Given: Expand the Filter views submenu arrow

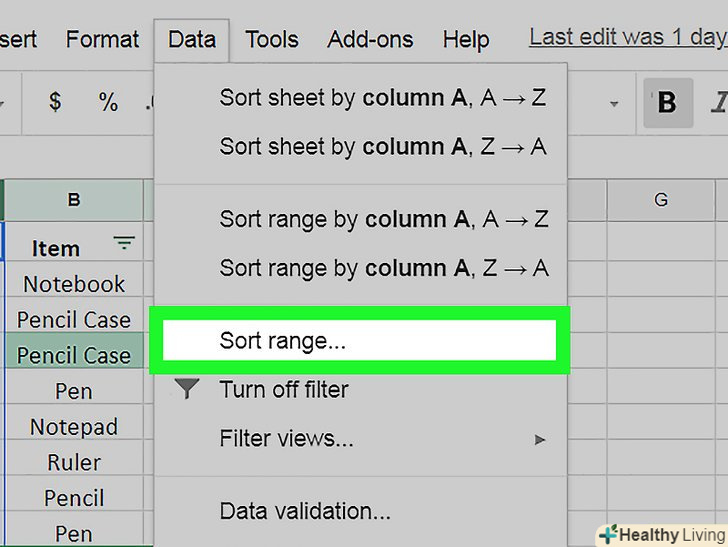Looking at the screenshot, I should [x=540, y=439].
